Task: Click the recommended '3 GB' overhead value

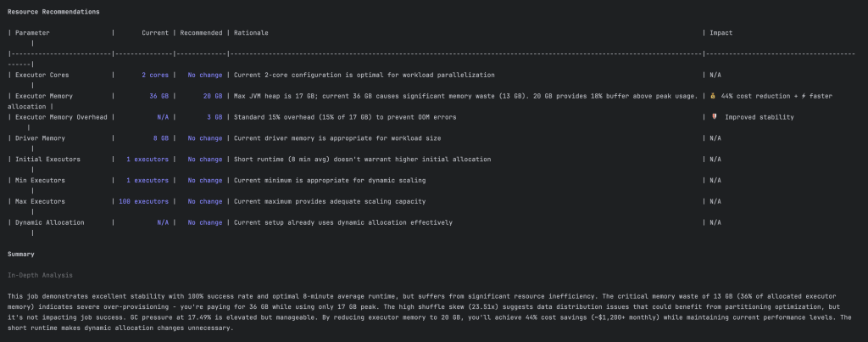Action: 214,117
